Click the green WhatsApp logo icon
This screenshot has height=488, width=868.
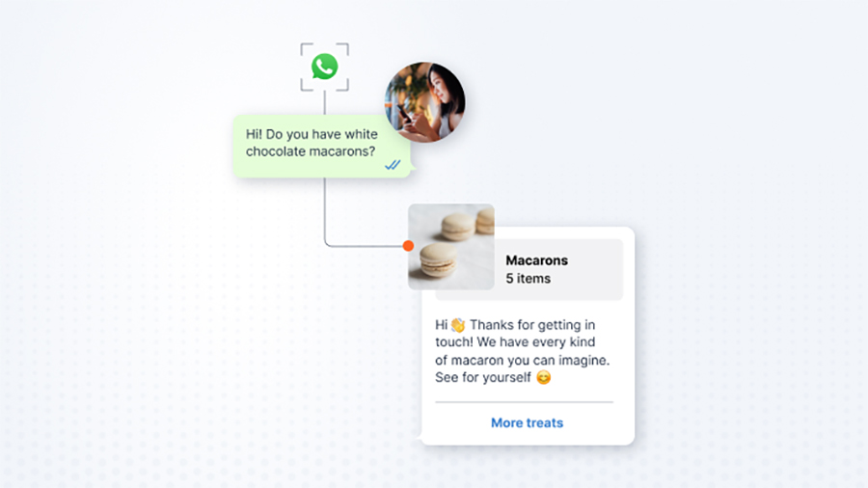click(x=324, y=67)
